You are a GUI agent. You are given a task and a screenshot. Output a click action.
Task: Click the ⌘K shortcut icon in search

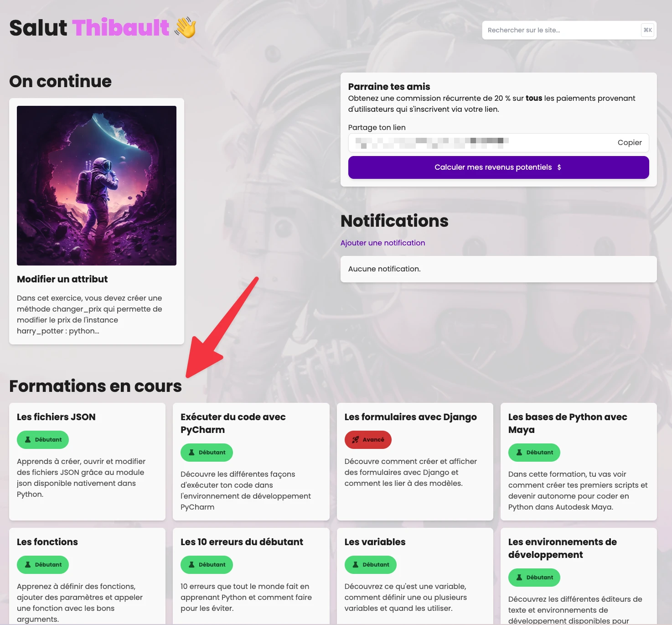point(647,30)
